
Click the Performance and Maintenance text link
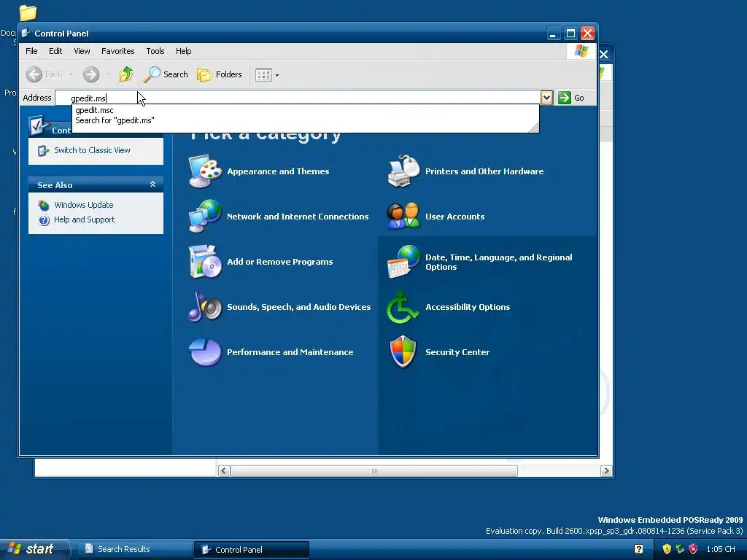290,352
